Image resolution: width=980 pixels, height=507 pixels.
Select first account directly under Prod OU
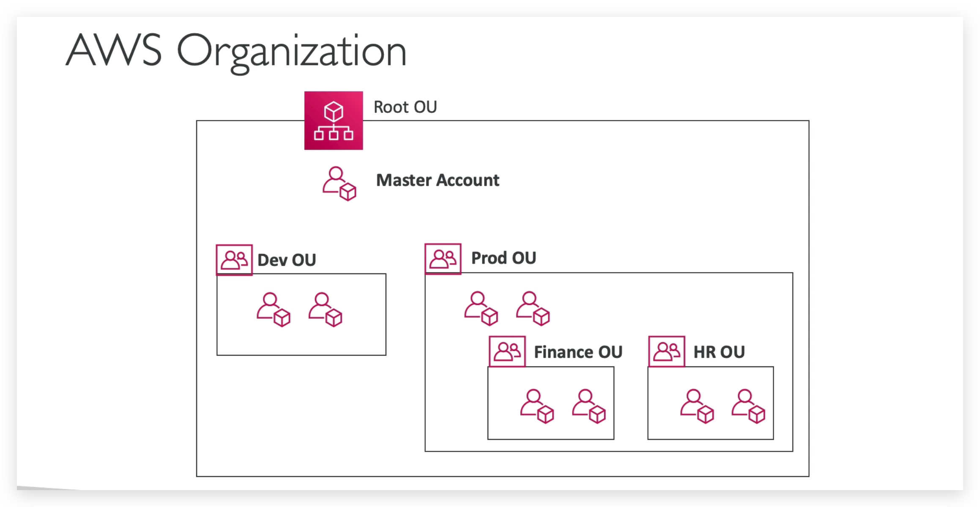481,308
